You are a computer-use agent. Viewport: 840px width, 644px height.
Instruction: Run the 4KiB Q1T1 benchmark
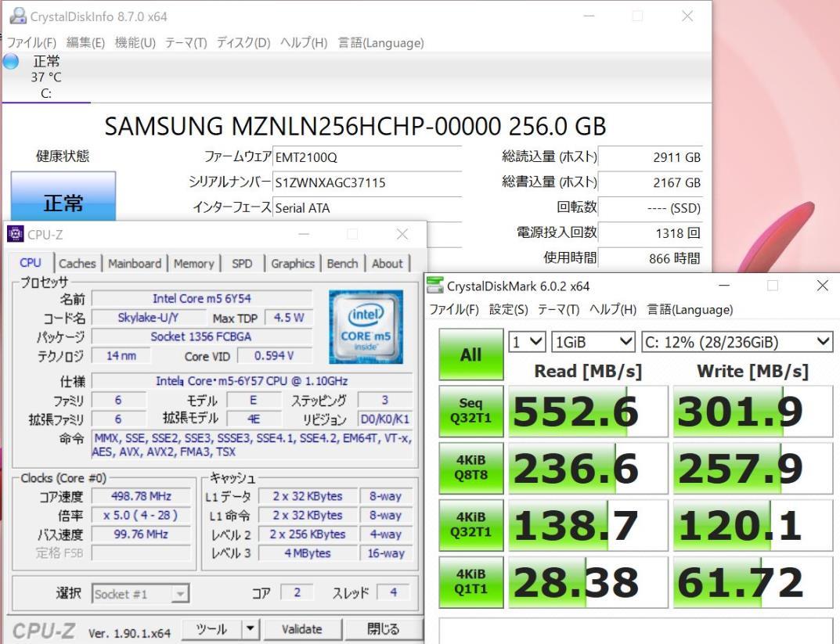click(471, 582)
